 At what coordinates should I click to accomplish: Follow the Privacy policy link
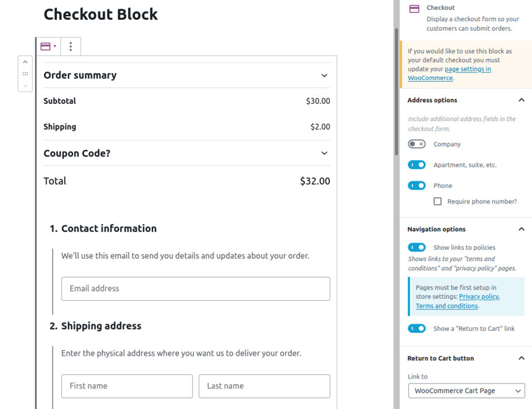479,296
